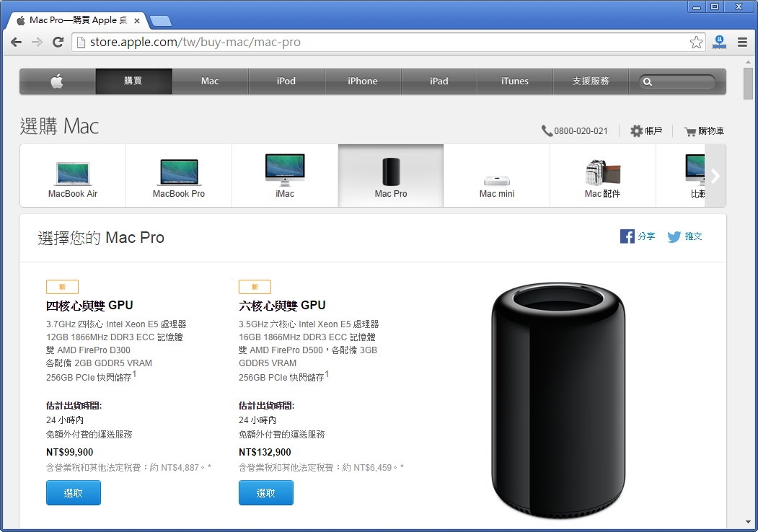The width and height of the screenshot is (758, 532).
Task: Reload the page with refresh icon
Action: 58,42
